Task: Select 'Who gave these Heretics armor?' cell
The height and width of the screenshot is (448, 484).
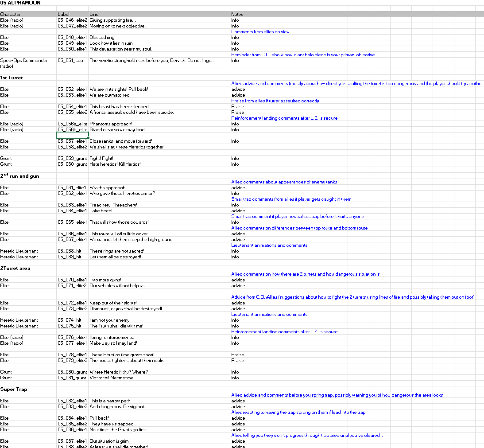Action: tap(159, 193)
